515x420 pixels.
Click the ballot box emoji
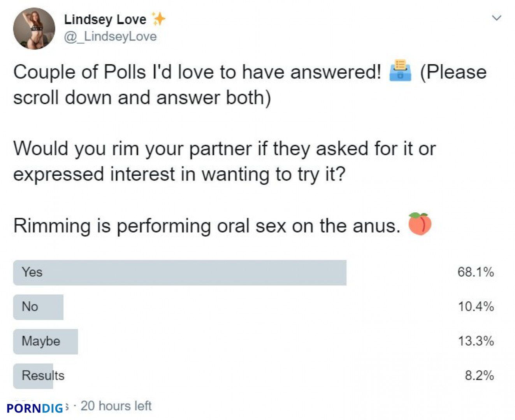[x=400, y=70]
